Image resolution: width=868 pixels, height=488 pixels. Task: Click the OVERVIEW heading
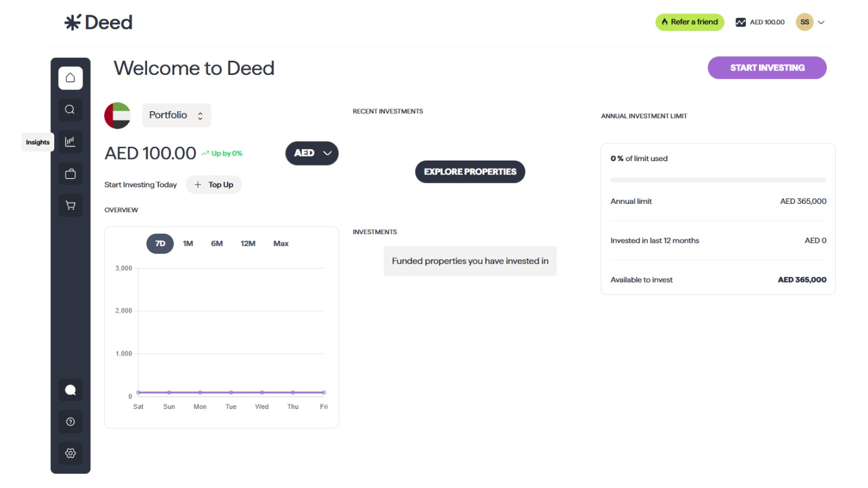(121, 210)
